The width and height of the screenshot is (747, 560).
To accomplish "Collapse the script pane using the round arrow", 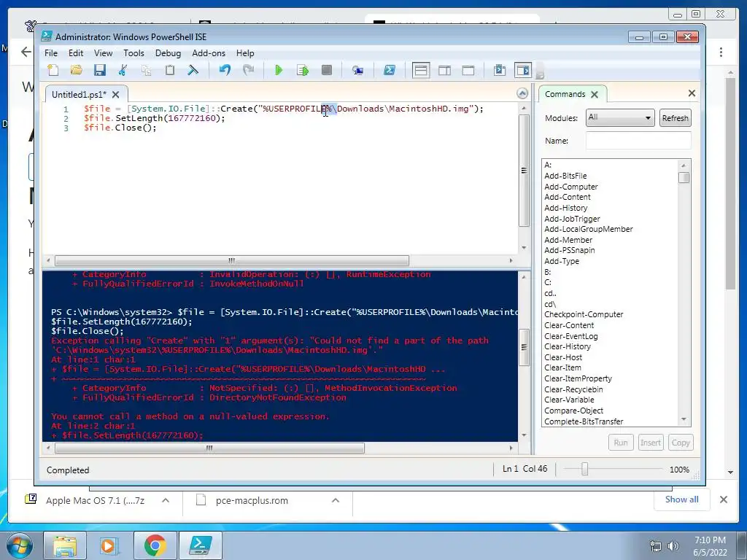I will click(x=522, y=93).
